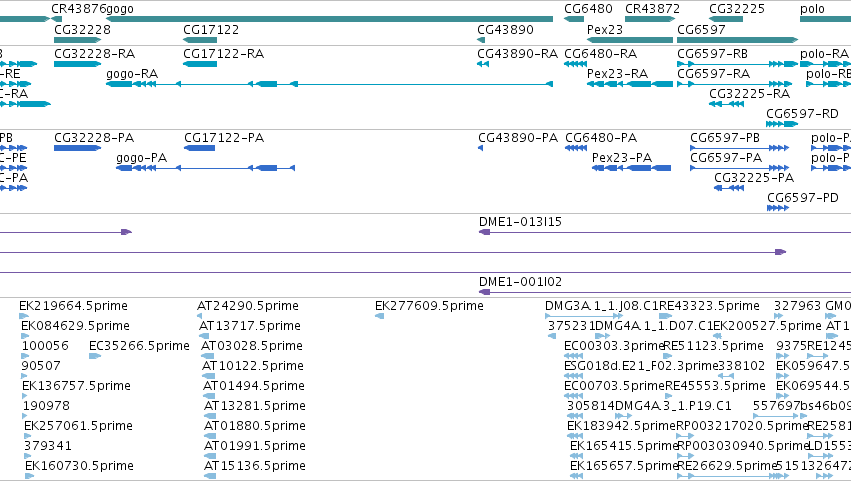
Task: Click the CG6597-PA protein label
Action: (x=726, y=158)
